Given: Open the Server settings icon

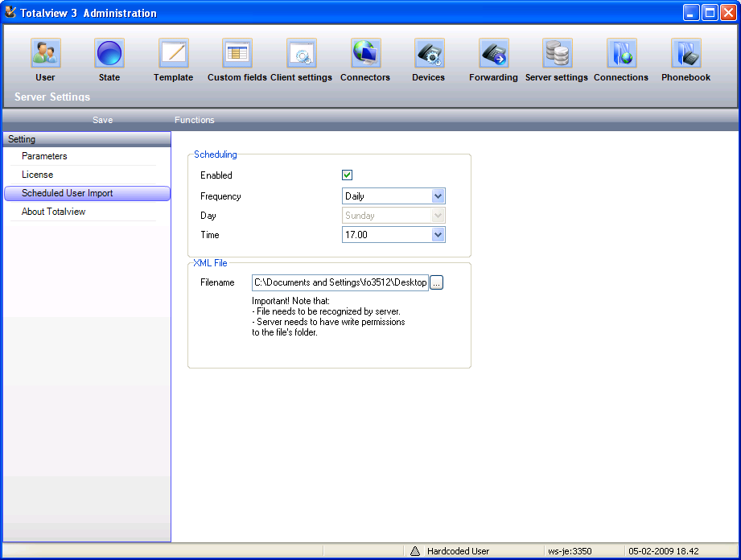Looking at the screenshot, I should click(x=558, y=53).
